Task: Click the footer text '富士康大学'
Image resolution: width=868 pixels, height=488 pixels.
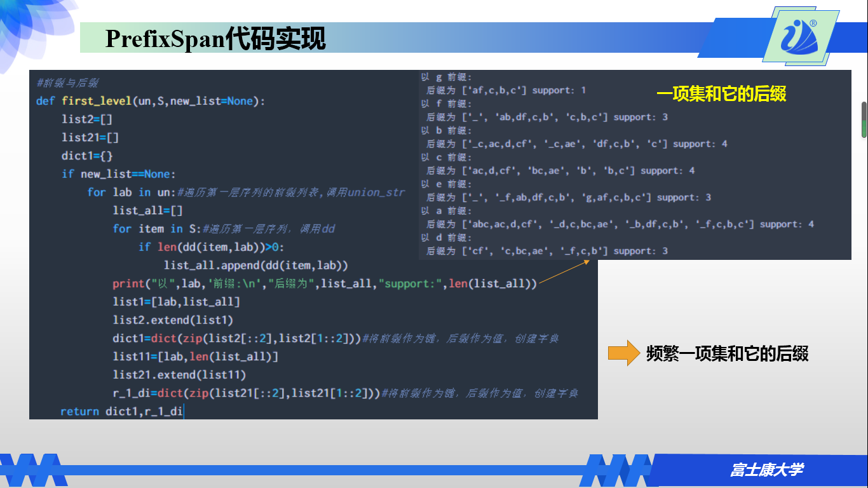Action: pos(767,470)
